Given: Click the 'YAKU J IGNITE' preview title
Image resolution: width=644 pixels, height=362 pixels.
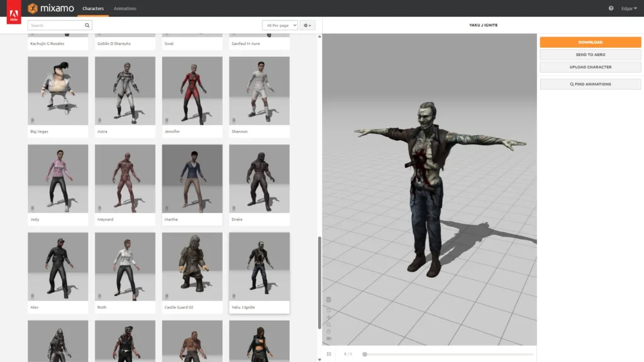Looking at the screenshot, I should tap(484, 25).
